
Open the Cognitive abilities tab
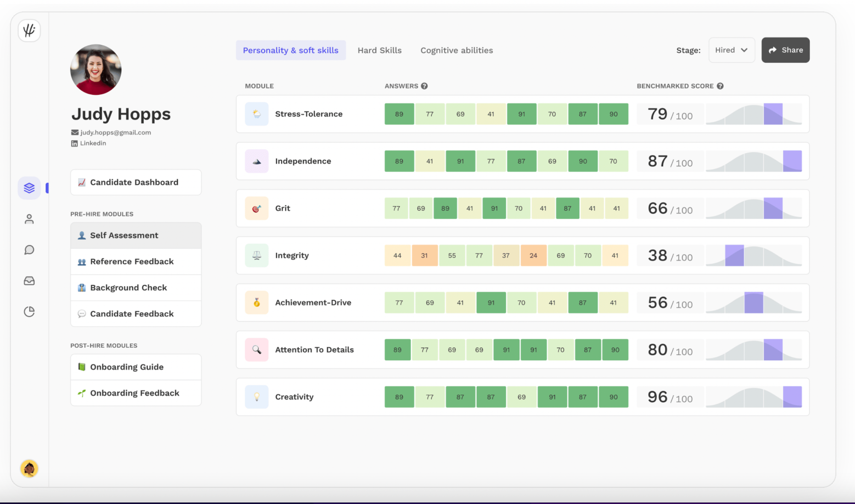tap(456, 50)
